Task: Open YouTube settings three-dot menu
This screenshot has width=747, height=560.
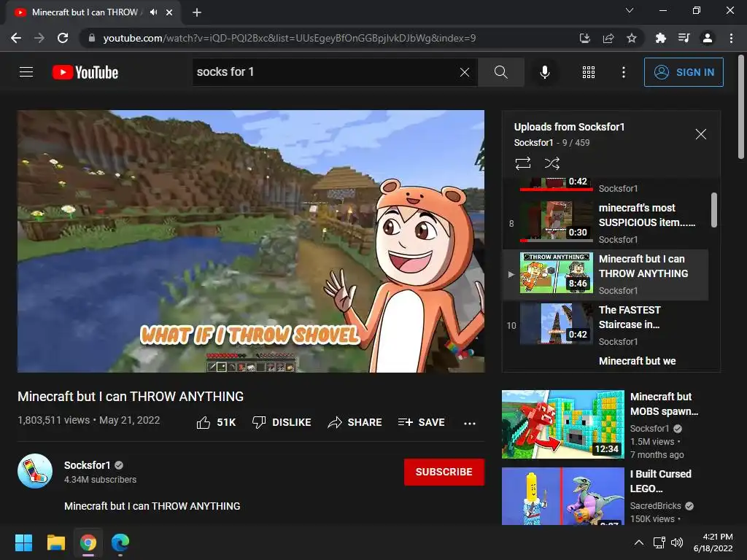Action: point(624,72)
